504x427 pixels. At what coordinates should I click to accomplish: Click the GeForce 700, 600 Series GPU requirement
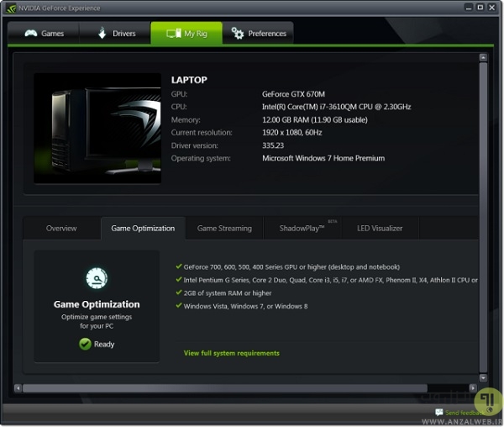point(291,267)
